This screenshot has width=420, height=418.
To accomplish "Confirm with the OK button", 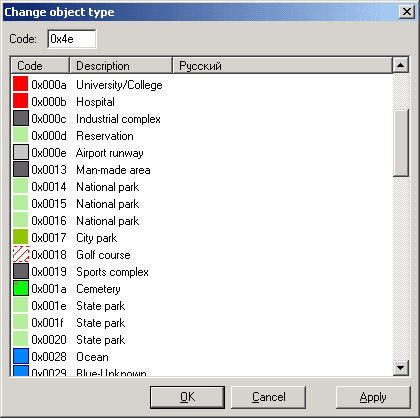I will 187,397.
